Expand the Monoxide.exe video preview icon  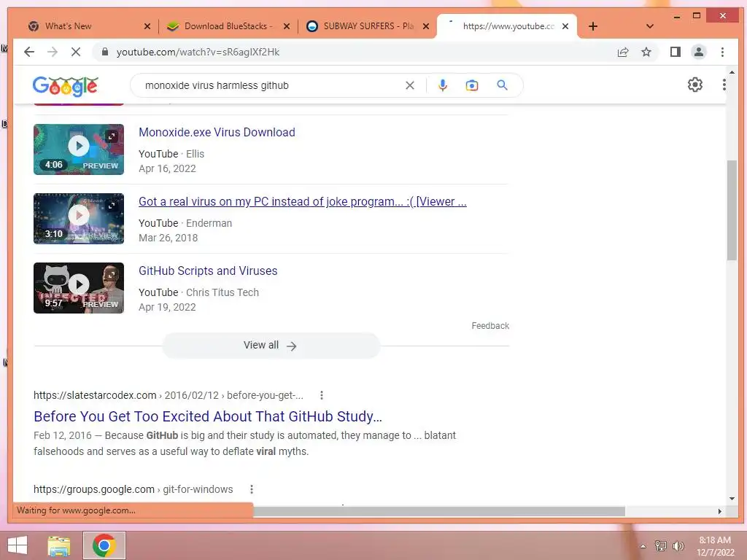112,136
